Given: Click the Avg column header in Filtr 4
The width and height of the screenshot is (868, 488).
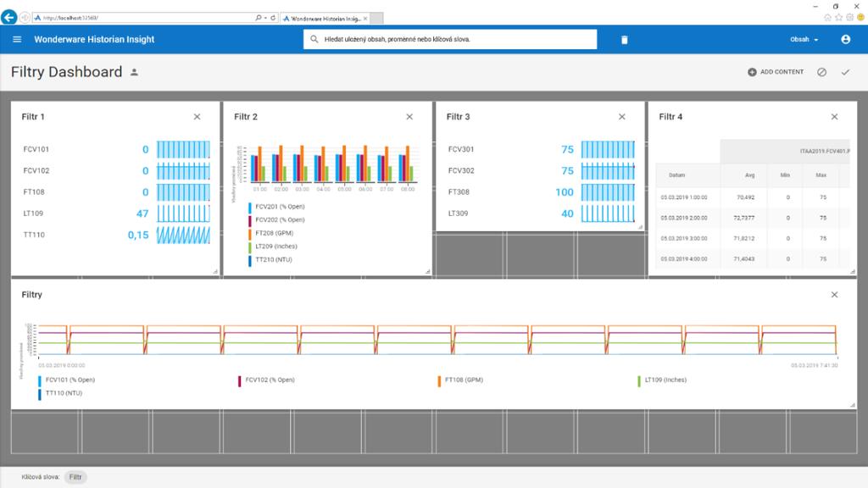Looking at the screenshot, I should (x=749, y=175).
